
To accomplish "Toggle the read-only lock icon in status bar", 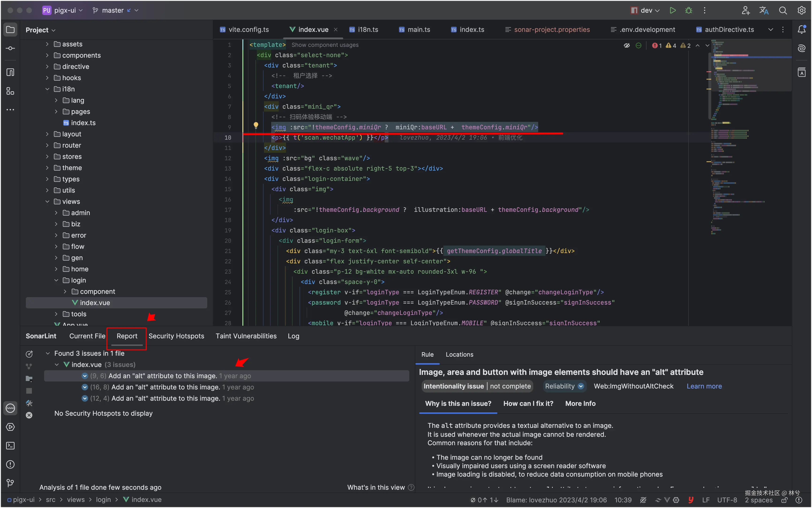I will pyautogui.click(x=784, y=500).
